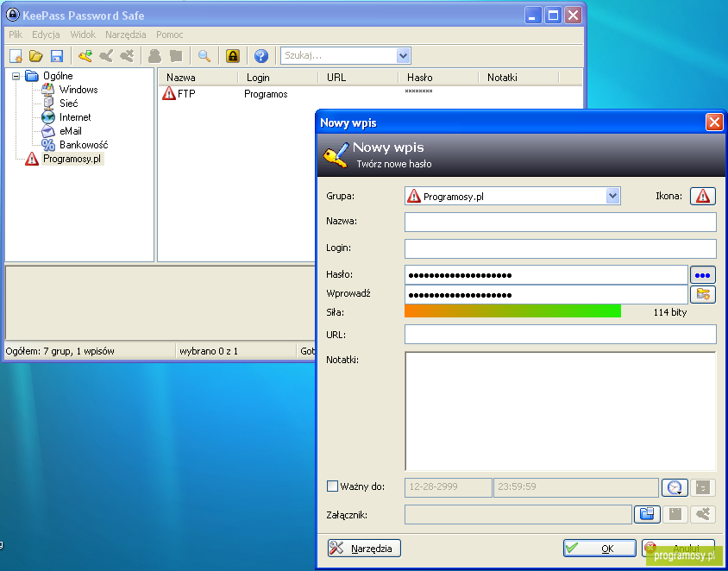Click the Szukaj search box
This screenshot has width=728, height=571.
click(x=339, y=56)
